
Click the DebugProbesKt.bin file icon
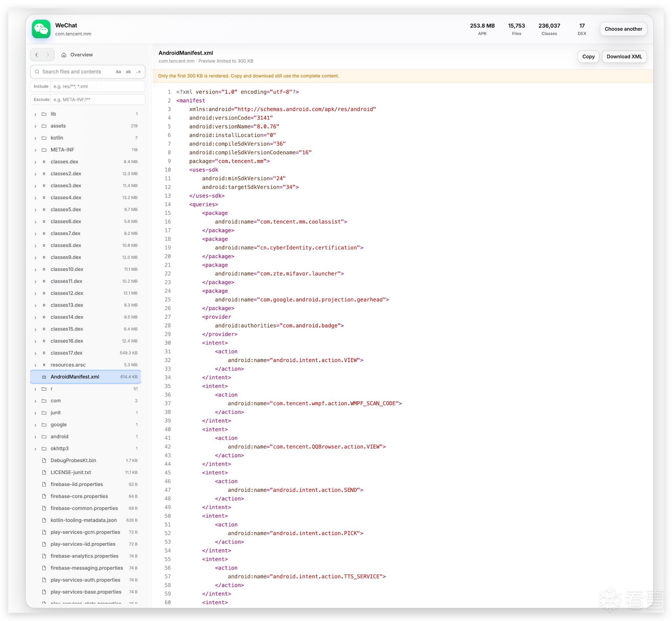tap(44, 460)
